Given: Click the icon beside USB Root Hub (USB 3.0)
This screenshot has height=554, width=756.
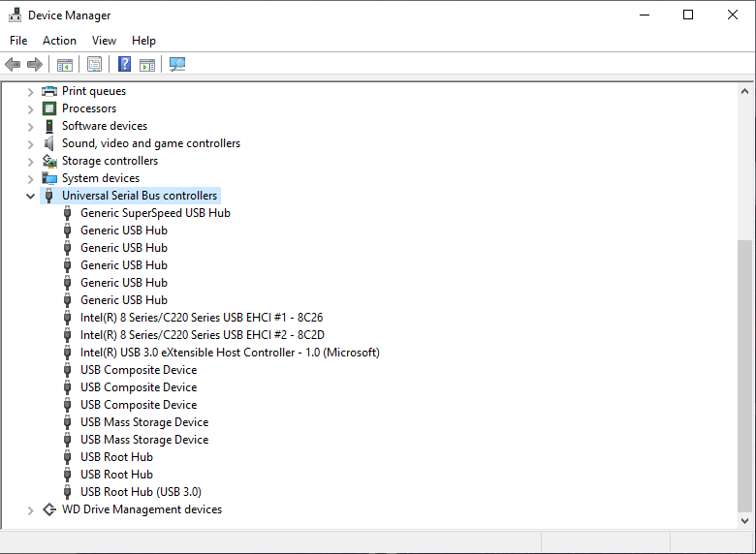Looking at the screenshot, I should coord(68,492).
